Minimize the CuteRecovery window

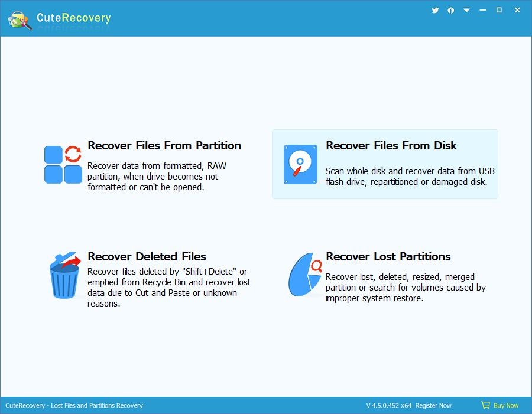coord(482,10)
